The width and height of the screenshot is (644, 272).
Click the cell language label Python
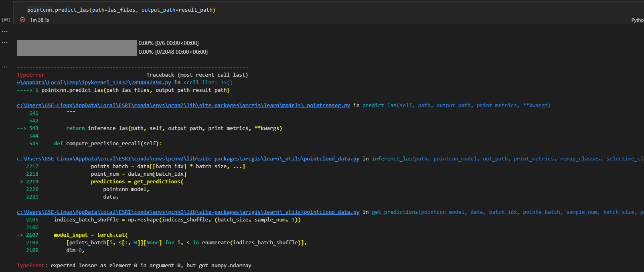click(637, 20)
